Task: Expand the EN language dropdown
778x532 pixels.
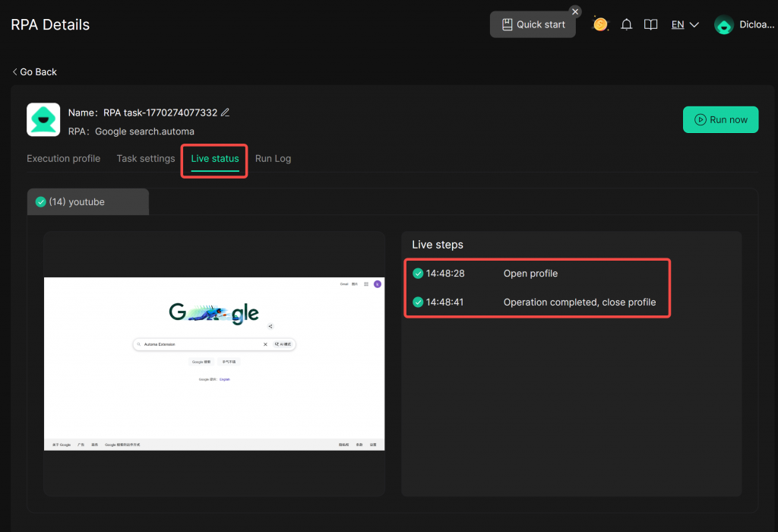Action: tap(685, 24)
